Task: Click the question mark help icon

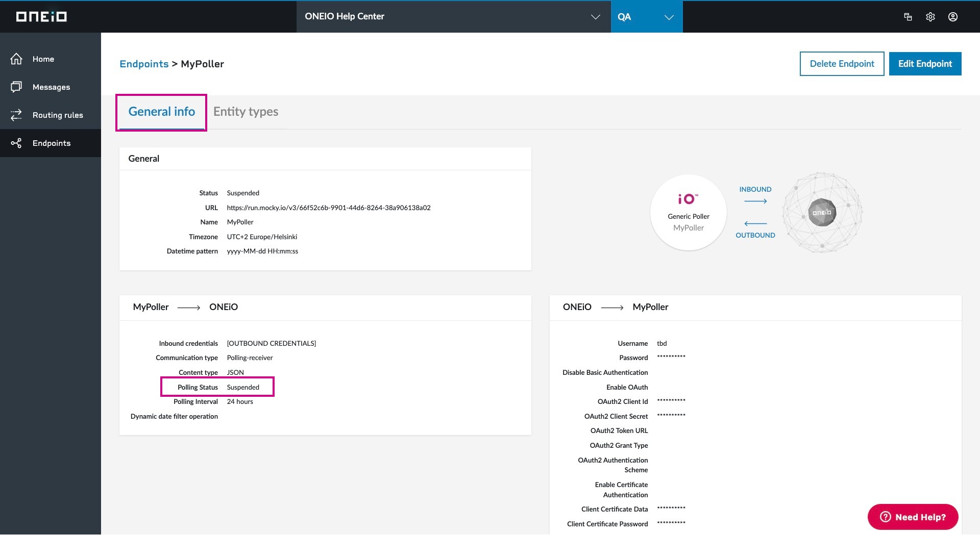Action: [x=886, y=517]
